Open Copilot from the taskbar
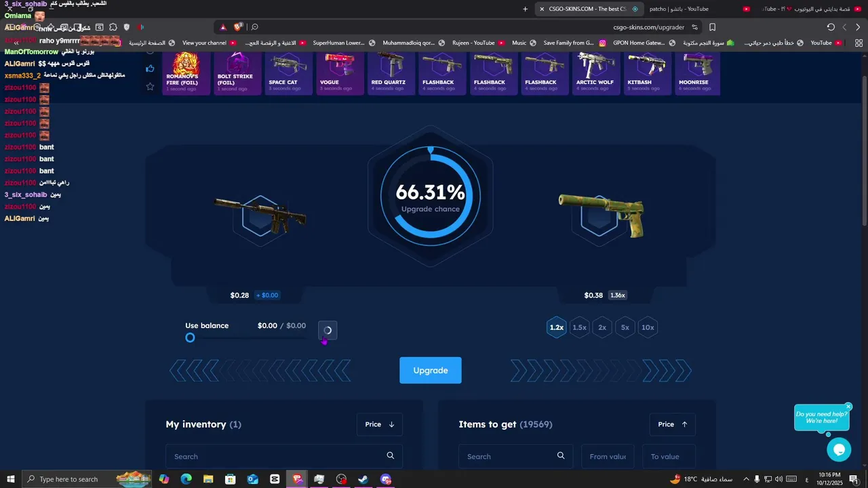Image resolution: width=868 pixels, height=488 pixels. [164, 479]
